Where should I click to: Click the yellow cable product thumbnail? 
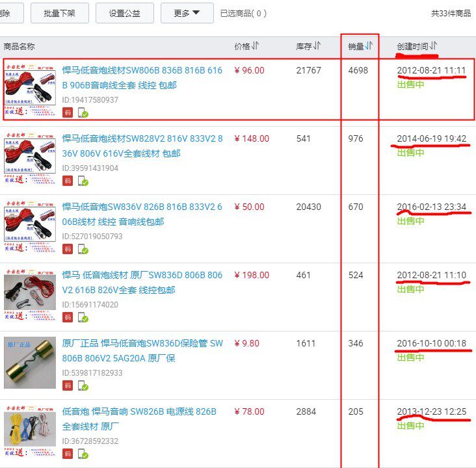[x=30, y=431]
